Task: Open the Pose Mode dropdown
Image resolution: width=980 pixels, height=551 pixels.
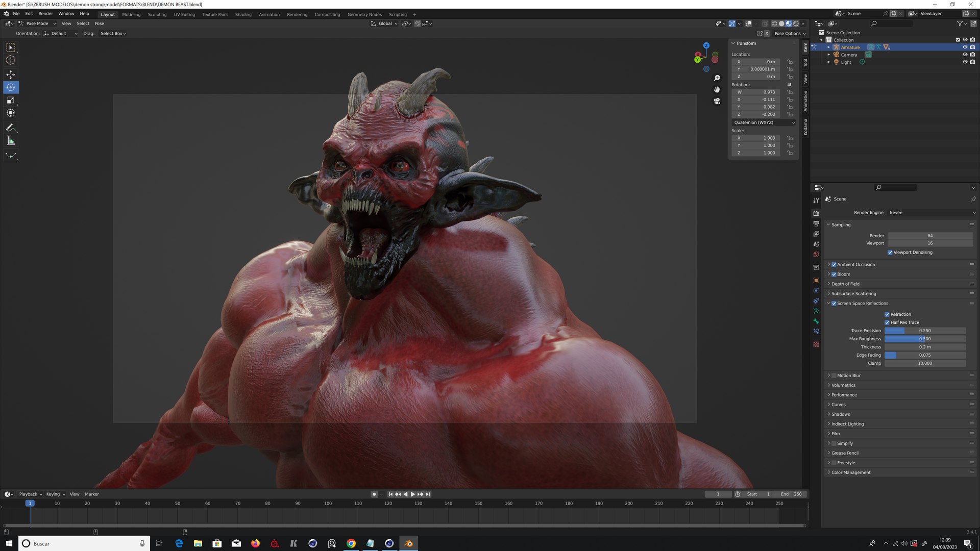Action: (x=37, y=23)
